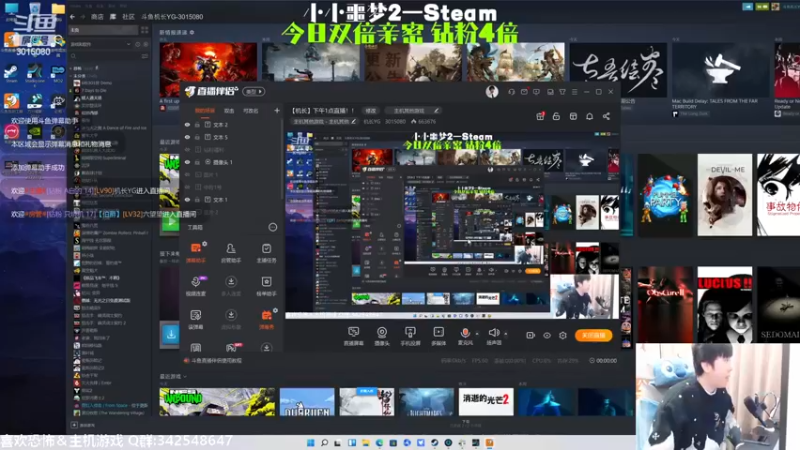Toggle visibility of 文本 2 source
Viewport: 800px width, 450px height.
click(187, 124)
